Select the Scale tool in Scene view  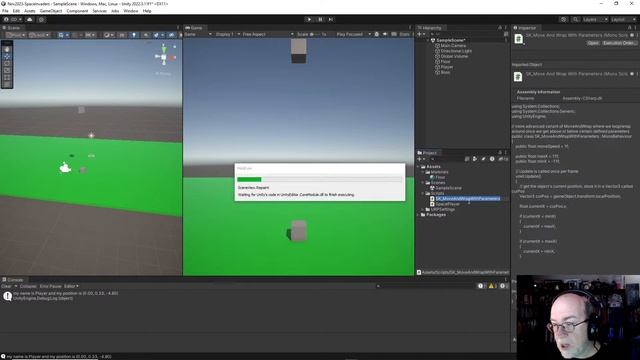tap(7, 70)
